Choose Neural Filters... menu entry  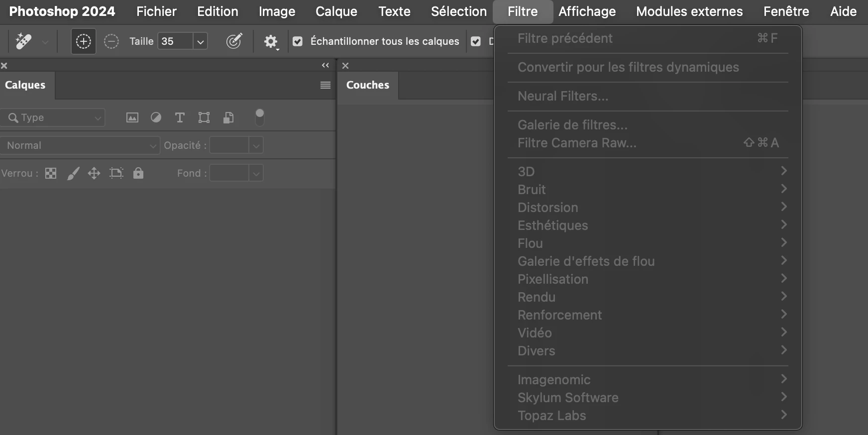point(648,96)
